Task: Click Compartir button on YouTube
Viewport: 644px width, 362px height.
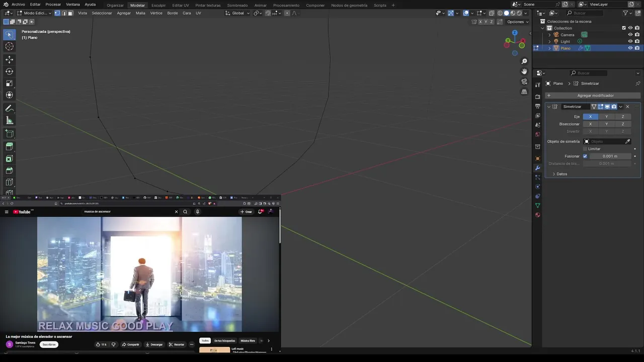Action: [131, 344]
